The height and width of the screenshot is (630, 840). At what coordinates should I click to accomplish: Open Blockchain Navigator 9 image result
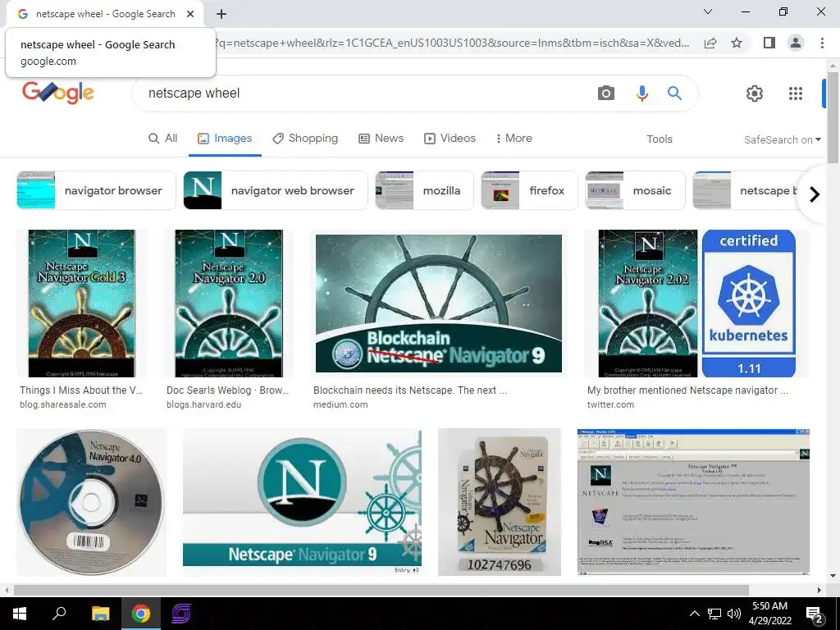tap(439, 304)
